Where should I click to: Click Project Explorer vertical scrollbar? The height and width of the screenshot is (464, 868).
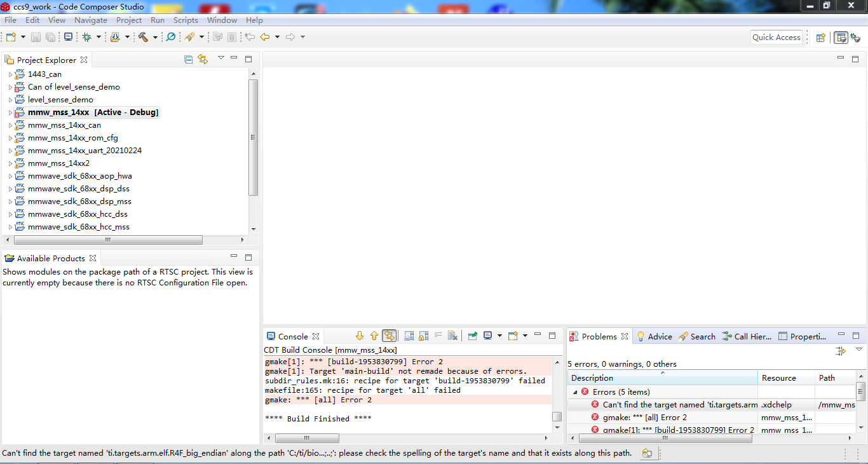pos(254,137)
